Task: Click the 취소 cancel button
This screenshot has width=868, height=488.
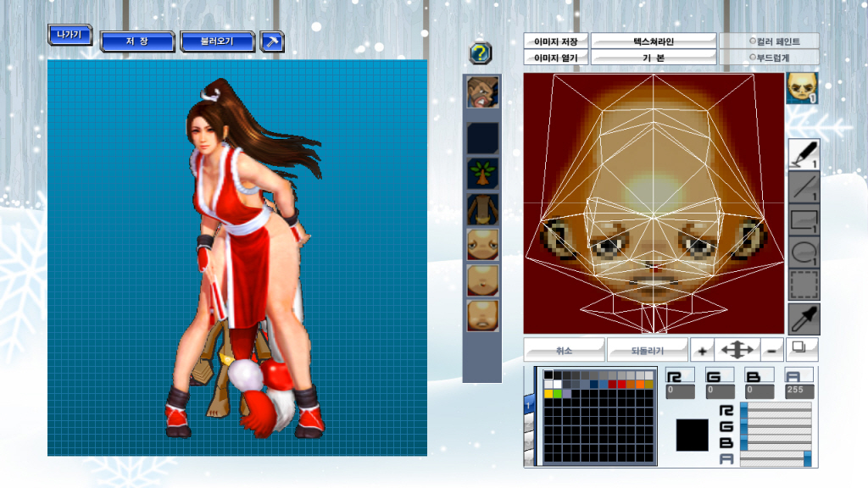Action: pyautogui.click(x=564, y=350)
